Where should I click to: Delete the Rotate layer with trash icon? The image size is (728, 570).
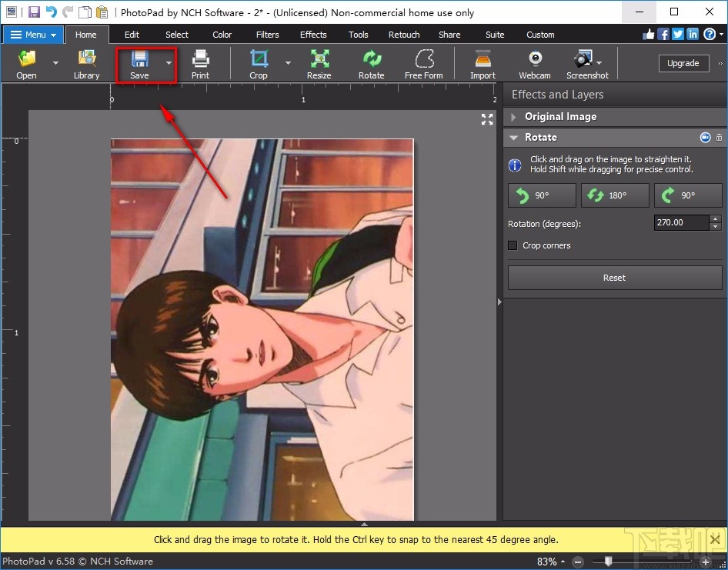[720, 138]
